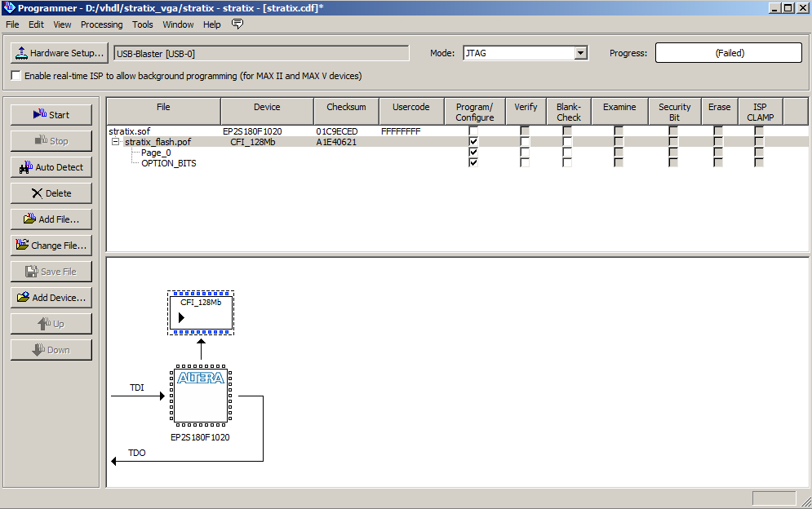Toggle Verify for Page_0

point(525,153)
